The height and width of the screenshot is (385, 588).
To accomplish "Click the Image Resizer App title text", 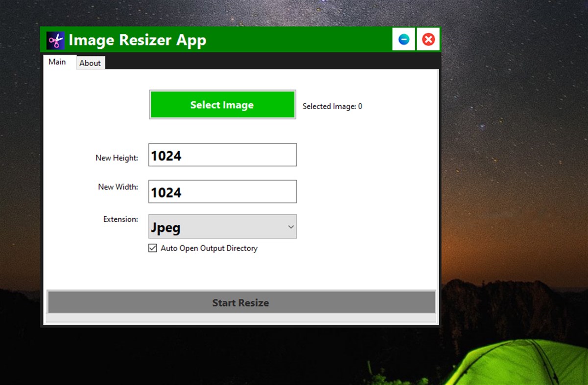I will (137, 40).
